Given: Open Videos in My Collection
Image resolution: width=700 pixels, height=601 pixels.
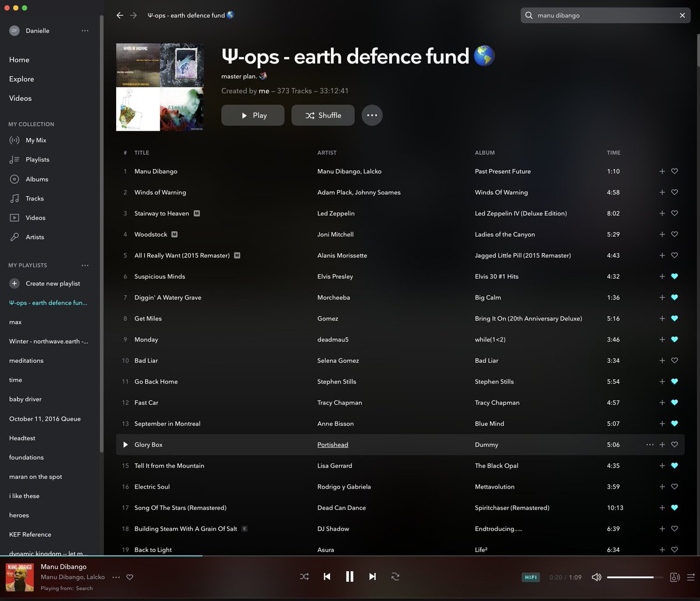Looking at the screenshot, I should tap(35, 217).
